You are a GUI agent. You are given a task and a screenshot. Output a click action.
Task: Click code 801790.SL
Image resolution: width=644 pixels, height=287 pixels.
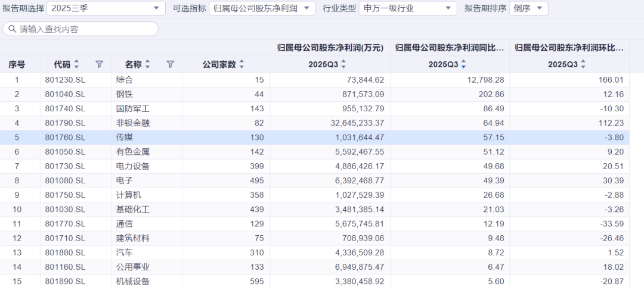tap(66, 123)
